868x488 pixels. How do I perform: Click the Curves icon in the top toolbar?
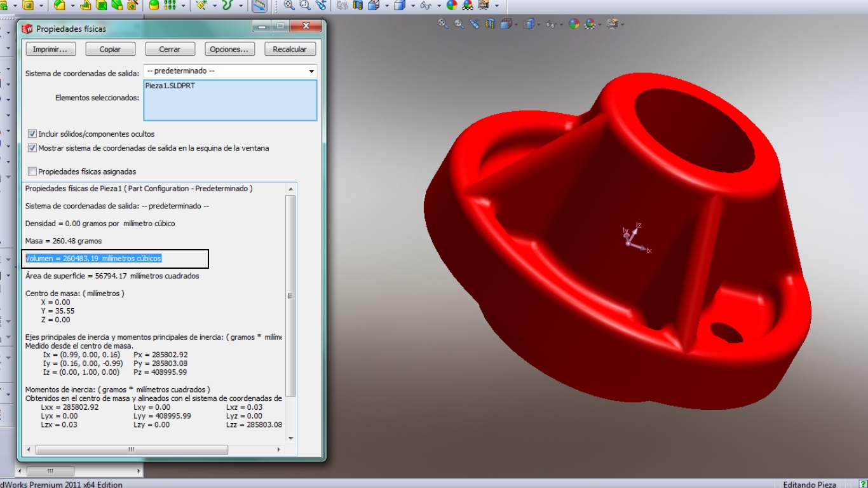click(227, 6)
